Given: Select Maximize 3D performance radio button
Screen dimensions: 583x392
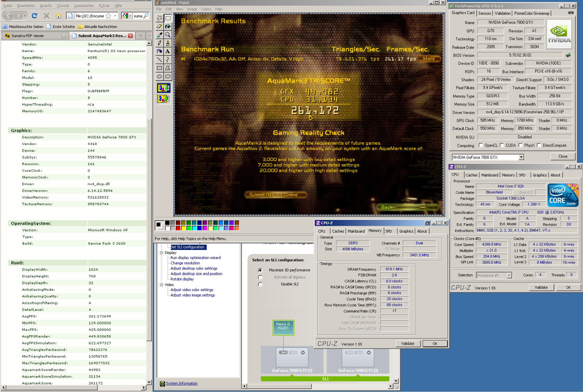Looking at the screenshot, I should [x=260, y=270].
